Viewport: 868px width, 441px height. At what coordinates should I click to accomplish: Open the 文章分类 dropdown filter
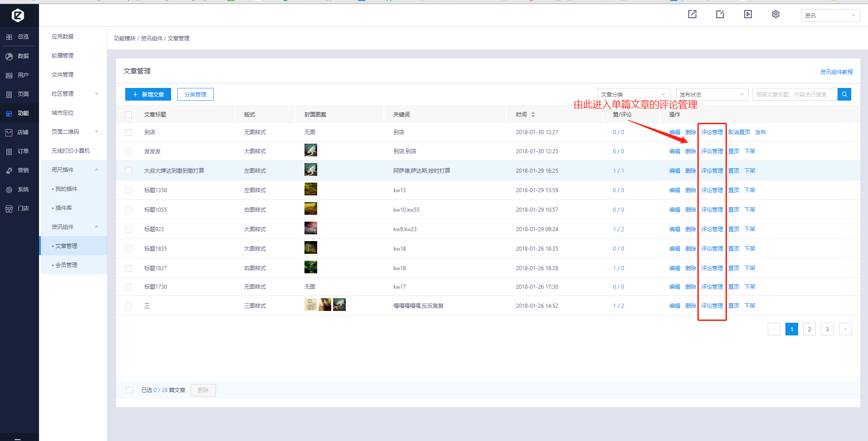pyautogui.click(x=633, y=94)
